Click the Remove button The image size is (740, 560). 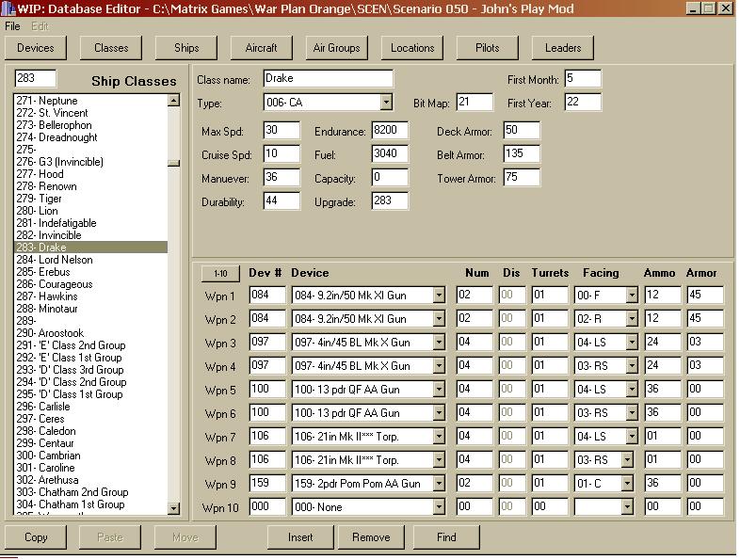(x=371, y=536)
